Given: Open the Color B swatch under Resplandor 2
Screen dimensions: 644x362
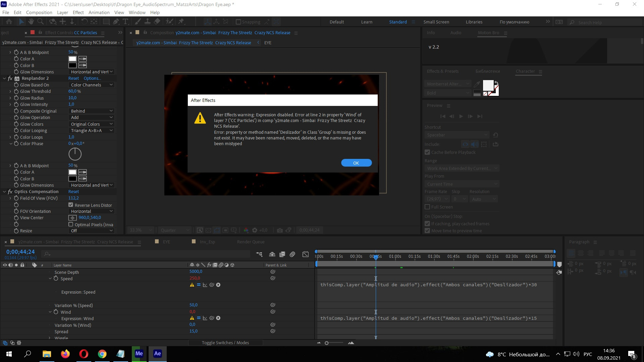Looking at the screenshot, I should (72, 179).
